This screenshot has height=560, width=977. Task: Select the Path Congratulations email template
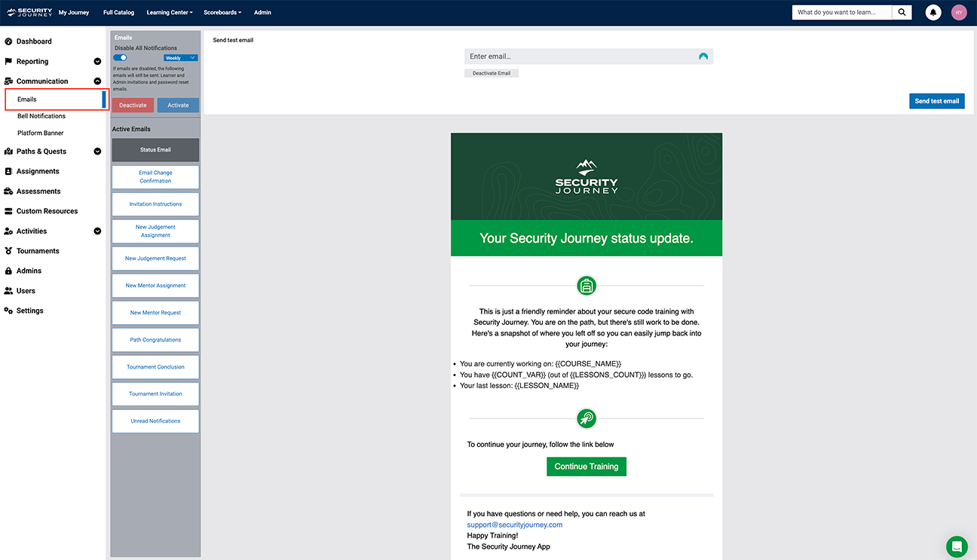pos(155,340)
